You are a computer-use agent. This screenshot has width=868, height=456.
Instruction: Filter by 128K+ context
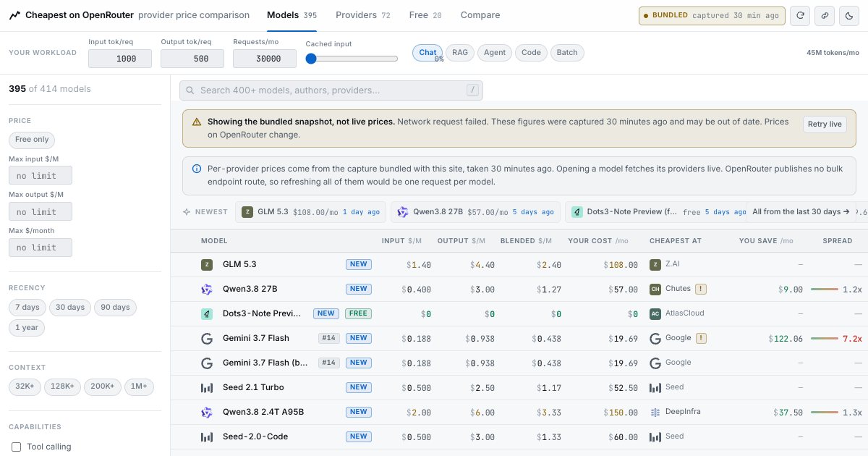[63, 387]
